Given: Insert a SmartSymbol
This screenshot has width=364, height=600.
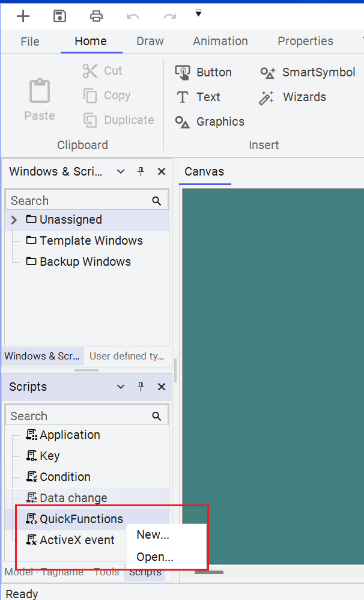Looking at the screenshot, I should [308, 72].
